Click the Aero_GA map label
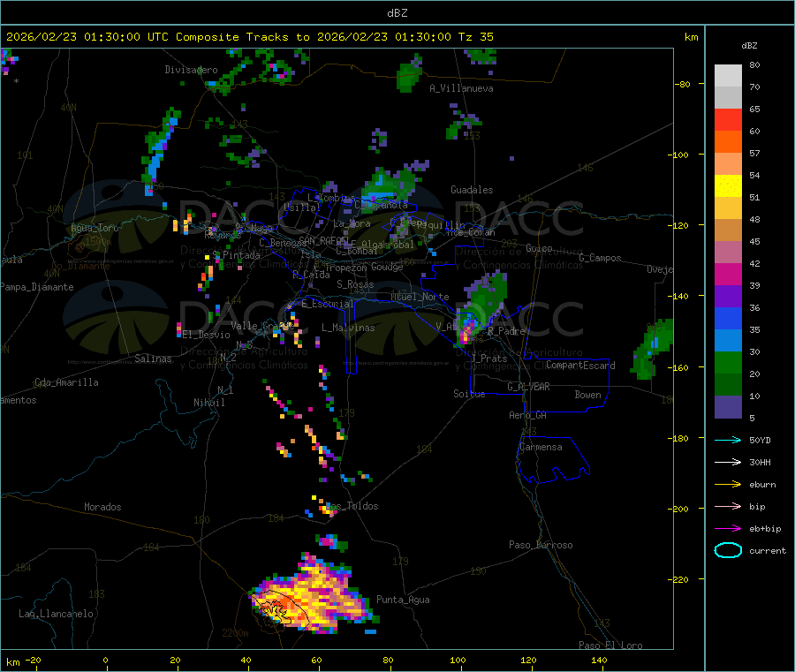This screenshot has height=672, width=795. [x=528, y=415]
